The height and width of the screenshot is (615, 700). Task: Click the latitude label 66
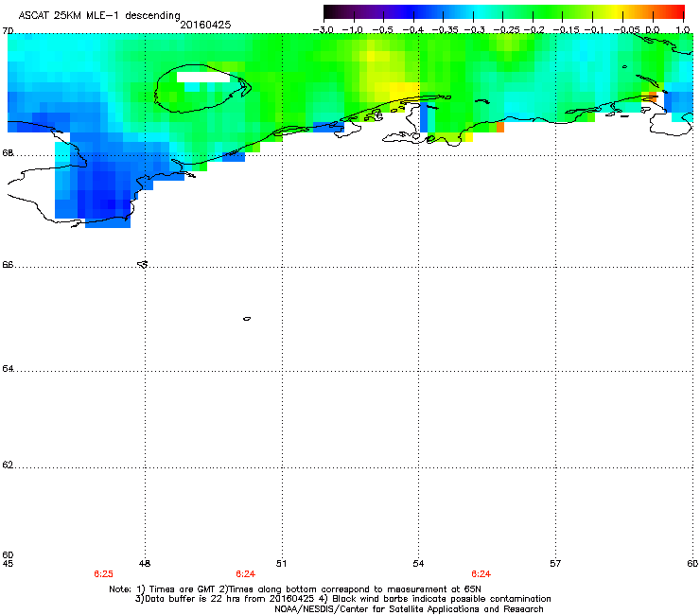[x=8, y=264]
